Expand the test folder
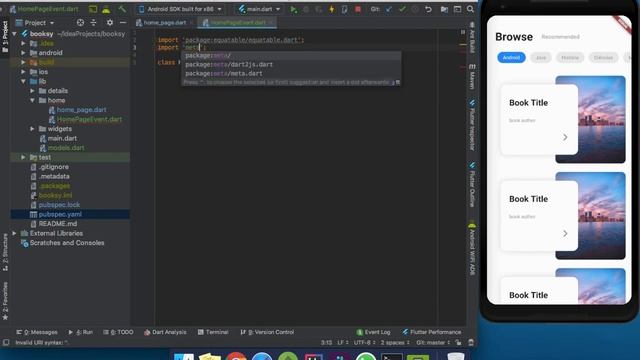 23,157
